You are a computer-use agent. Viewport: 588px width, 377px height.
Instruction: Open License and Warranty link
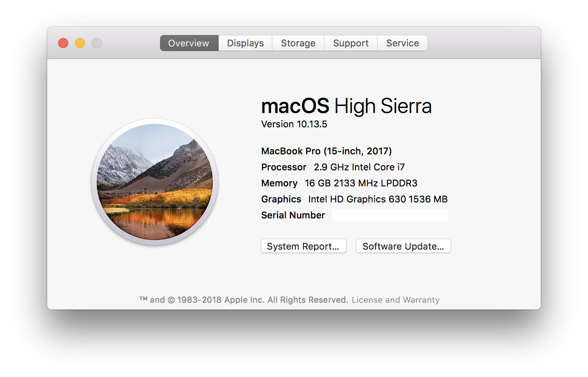[x=396, y=300]
